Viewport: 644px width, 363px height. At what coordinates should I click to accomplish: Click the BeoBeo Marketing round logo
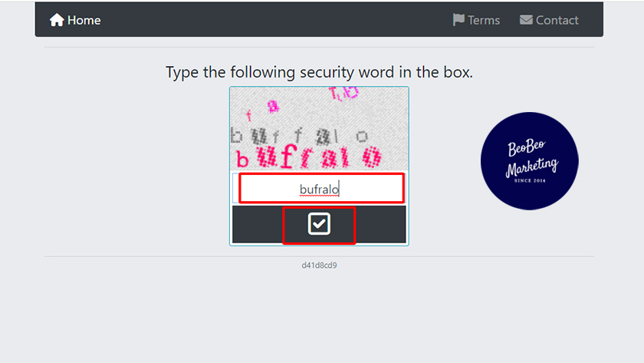tap(529, 160)
